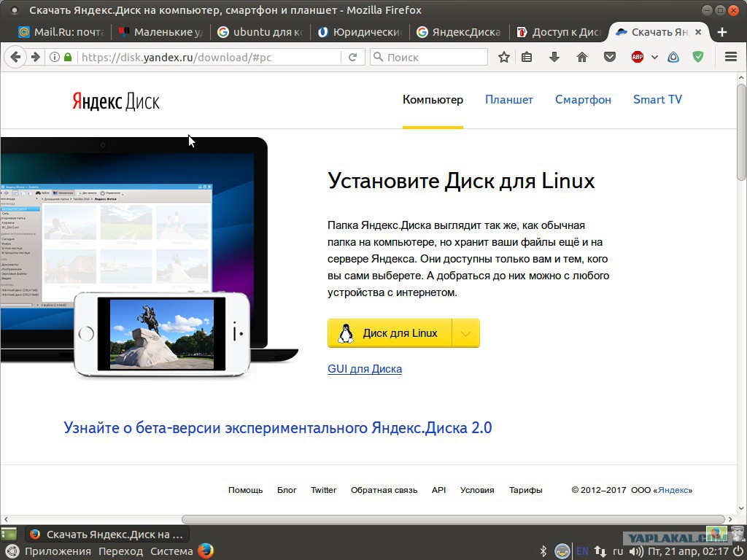Click the 'ru' keyboard layout indicator
747x560 pixels.
tap(618, 551)
